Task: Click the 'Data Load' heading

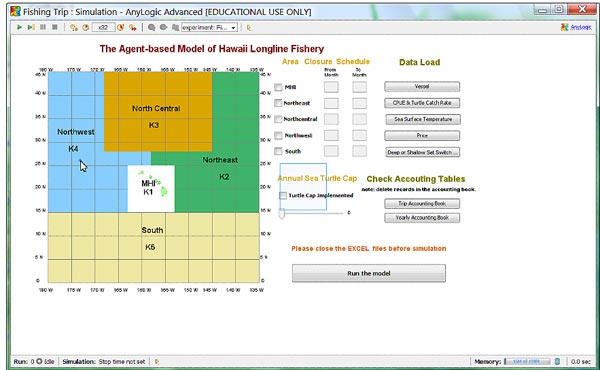Action: point(419,62)
